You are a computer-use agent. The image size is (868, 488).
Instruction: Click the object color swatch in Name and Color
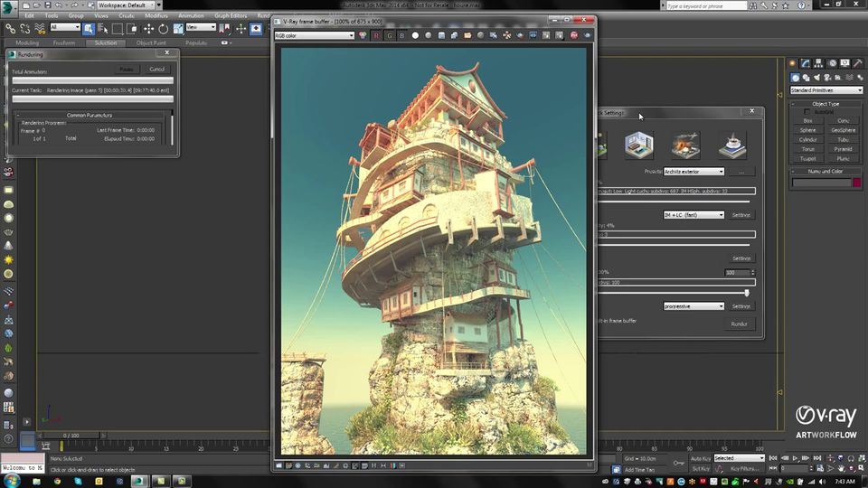tap(857, 183)
